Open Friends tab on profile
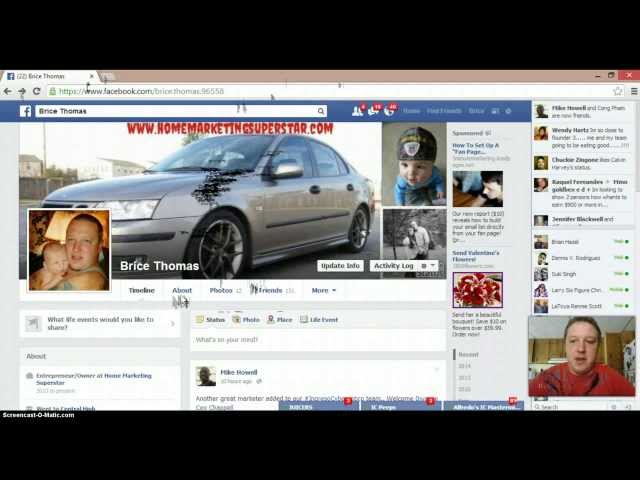The width and height of the screenshot is (640, 480). [x=272, y=291]
